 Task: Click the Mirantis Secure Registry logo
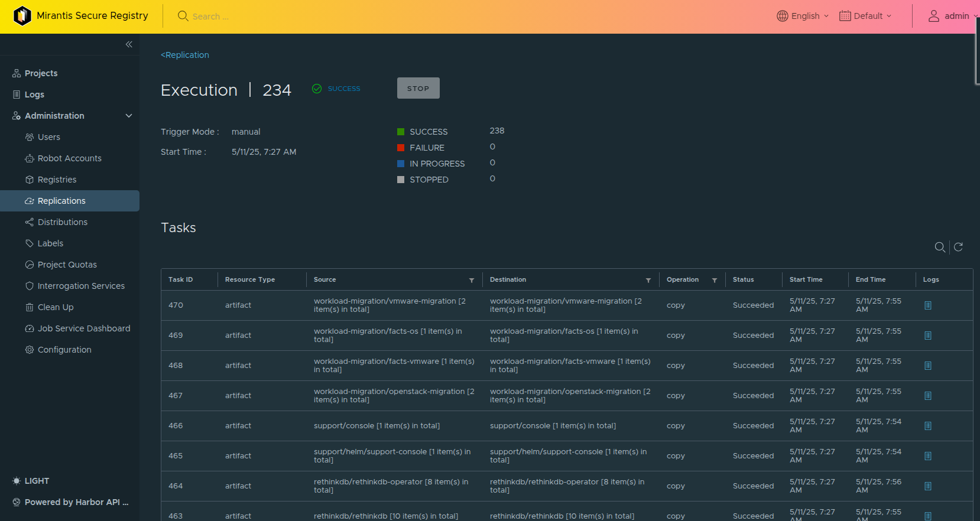(22, 16)
